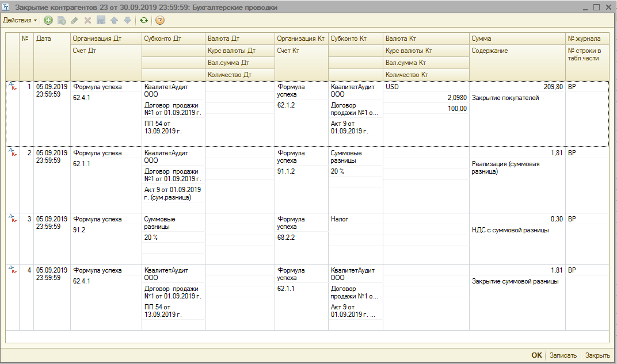
Task: Open the Действия dropdown menu
Action: point(20,20)
